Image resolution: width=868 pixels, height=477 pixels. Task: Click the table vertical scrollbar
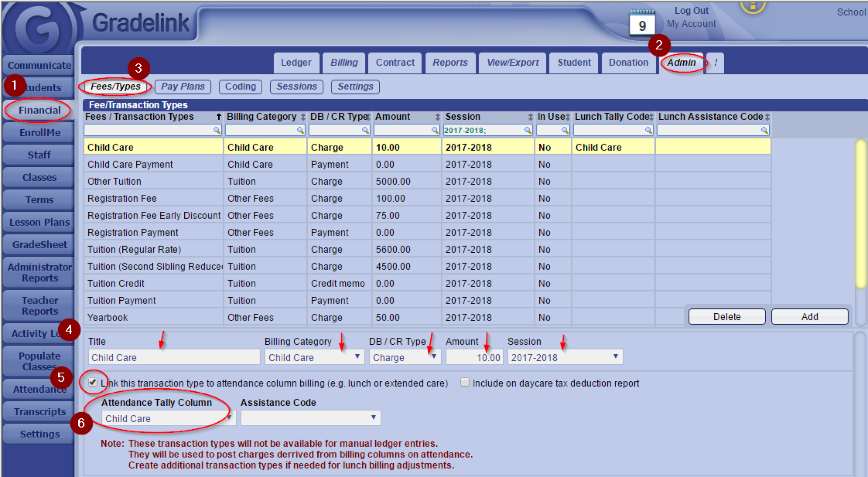pos(861,214)
